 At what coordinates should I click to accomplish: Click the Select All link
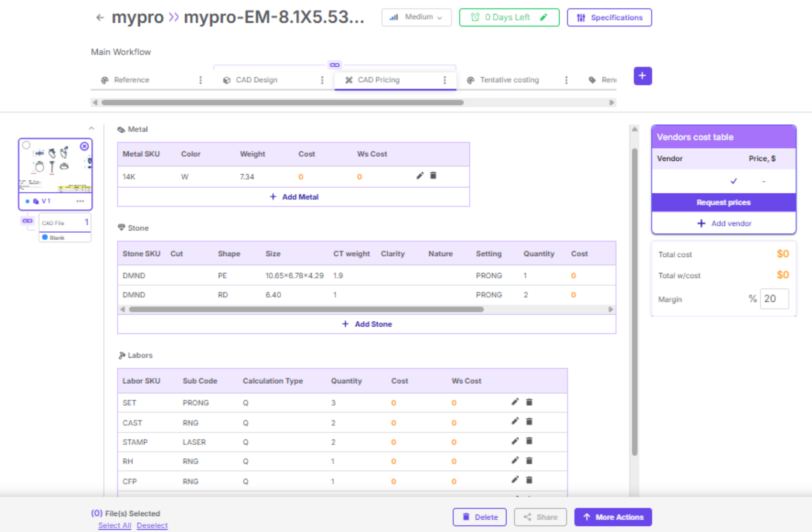pos(115,525)
